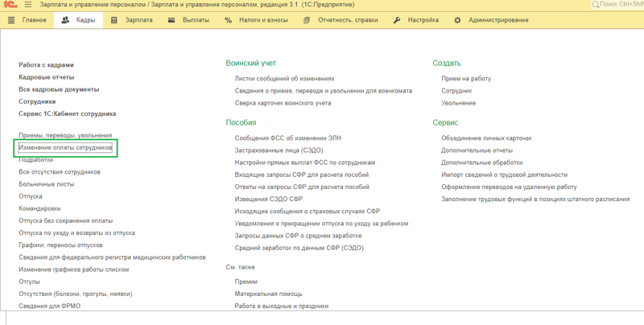Click the search magnifier icon
The height and width of the screenshot is (325, 644).
tap(595, 5)
